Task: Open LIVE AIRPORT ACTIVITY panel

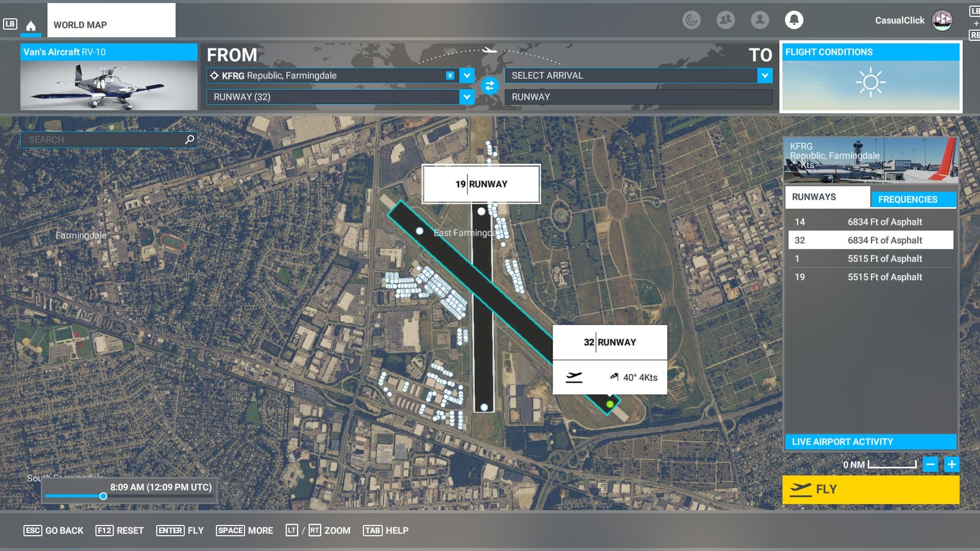Action: (x=871, y=442)
